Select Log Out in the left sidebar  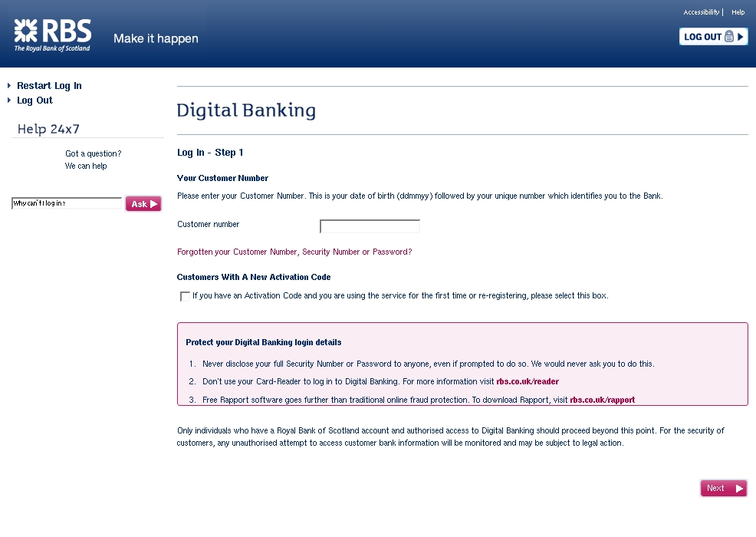pyautogui.click(x=35, y=100)
